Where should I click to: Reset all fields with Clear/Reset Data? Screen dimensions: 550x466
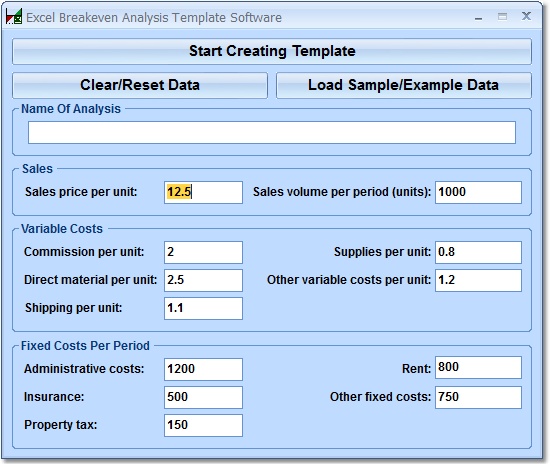coord(140,85)
